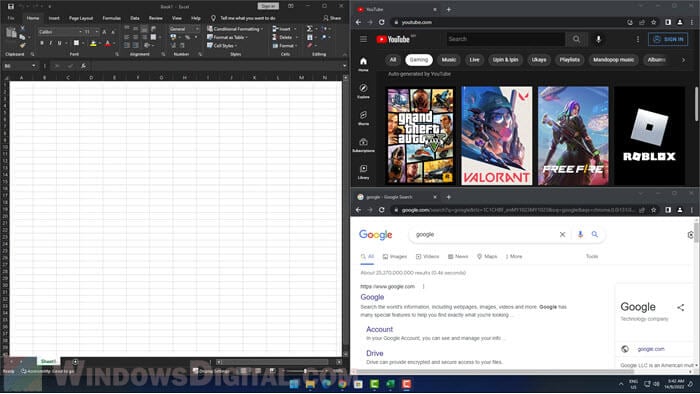
Task: Expand the Conditional Formatting dropdown
Action: coord(262,29)
